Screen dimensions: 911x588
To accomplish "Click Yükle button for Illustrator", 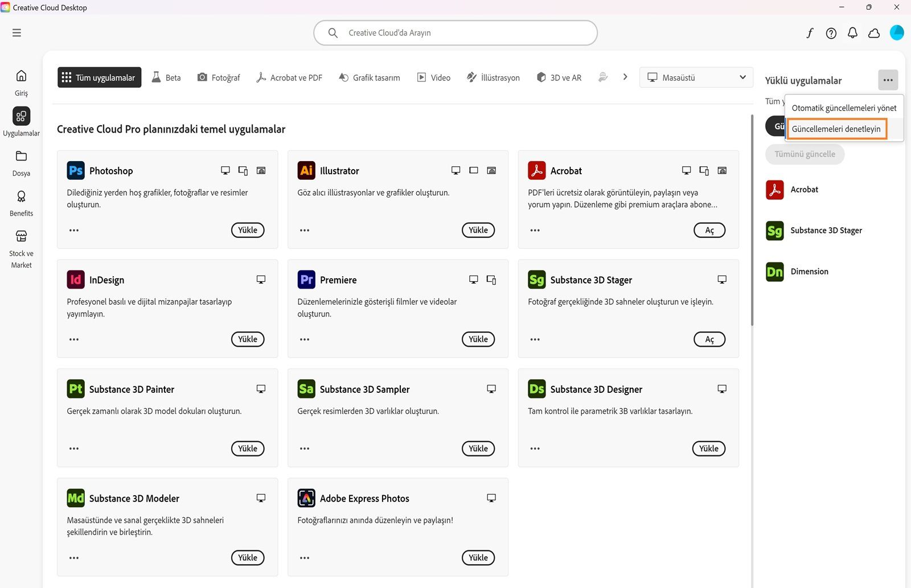I will (x=478, y=230).
